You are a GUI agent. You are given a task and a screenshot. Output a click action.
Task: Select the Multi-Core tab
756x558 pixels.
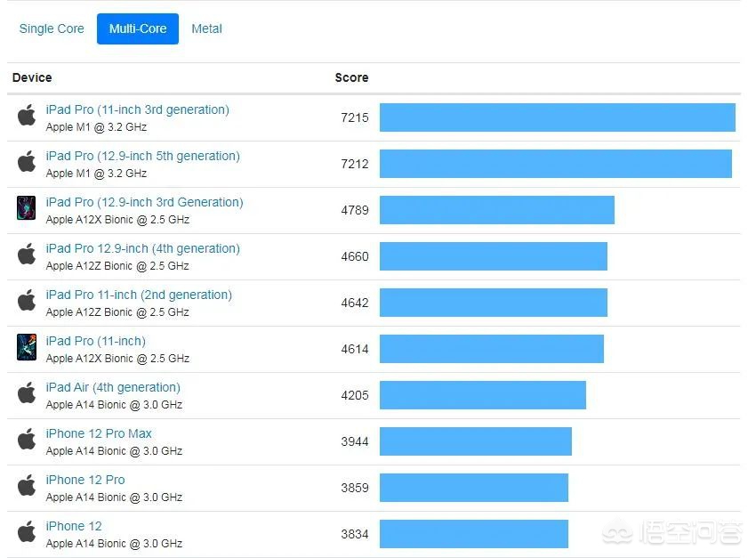click(x=138, y=29)
